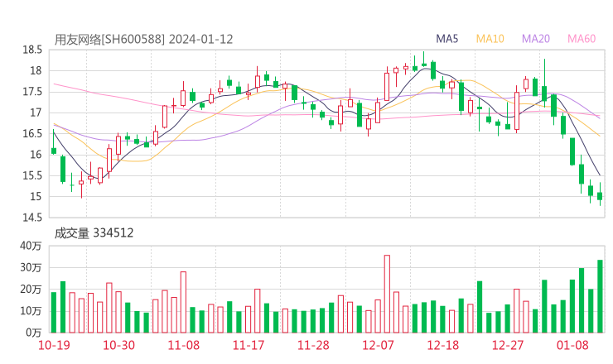Click the 12-27 date axis label
This screenshot has height=364, width=613.
point(508,345)
